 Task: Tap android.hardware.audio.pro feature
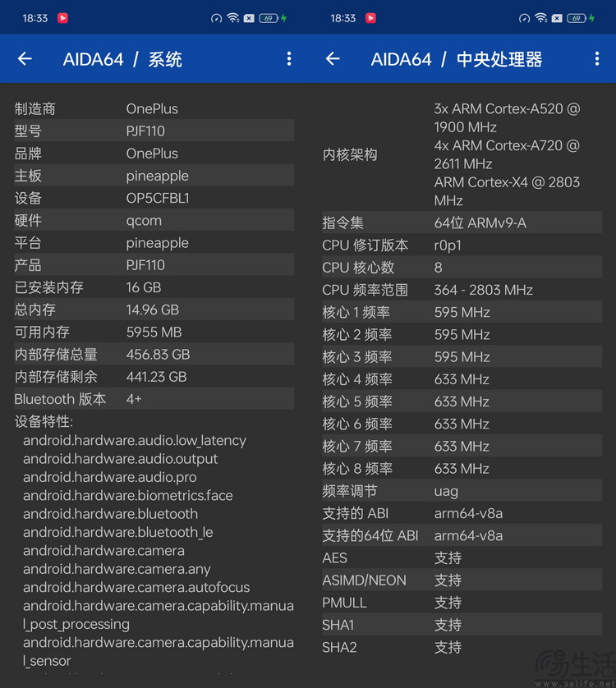(x=110, y=477)
